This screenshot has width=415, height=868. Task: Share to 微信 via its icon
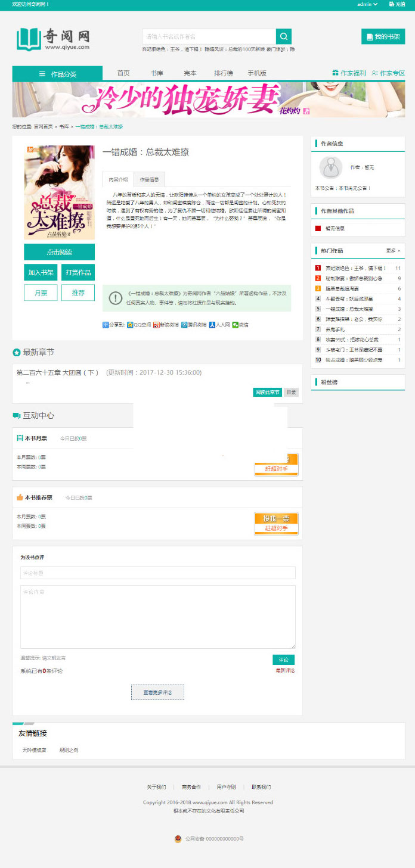[x=235, y=325]
